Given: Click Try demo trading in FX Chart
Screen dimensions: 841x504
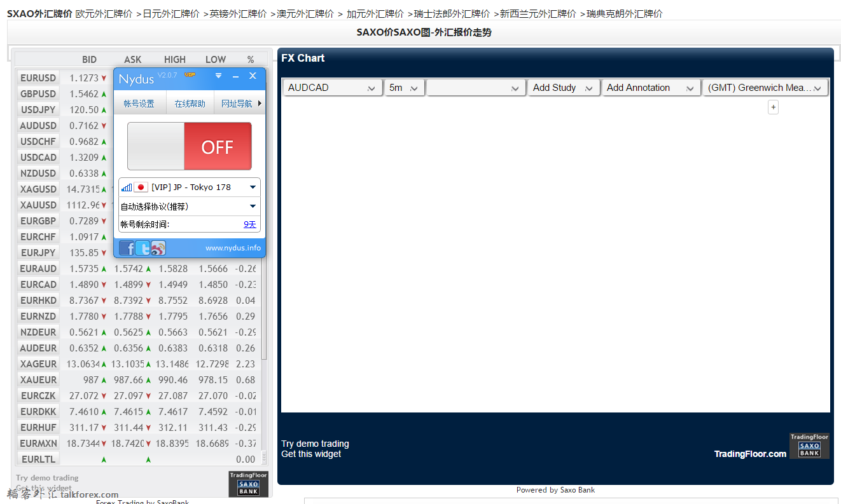Looking at the screenshot, I should click(315, 444).
